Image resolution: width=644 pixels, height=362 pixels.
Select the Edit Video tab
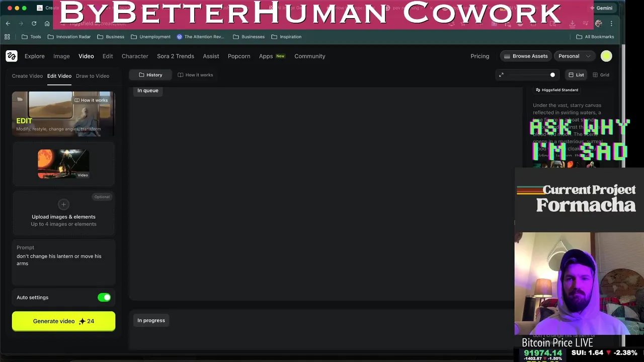point(59,76)
